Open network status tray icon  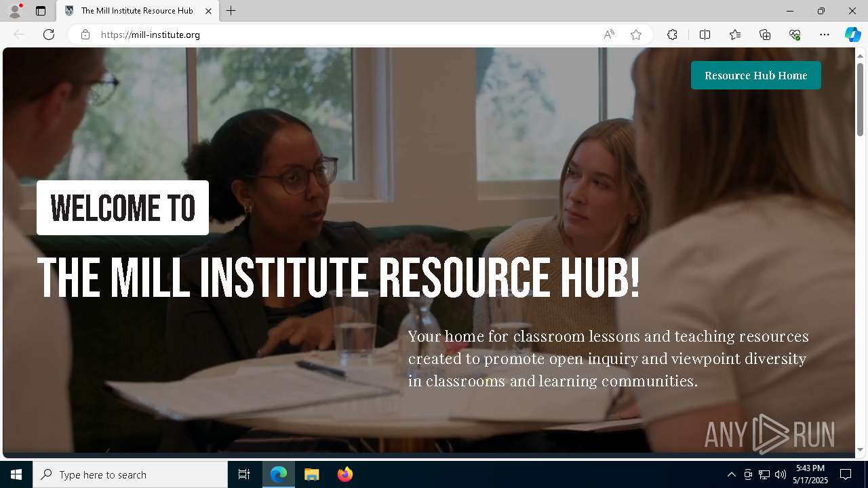(764, 474)
